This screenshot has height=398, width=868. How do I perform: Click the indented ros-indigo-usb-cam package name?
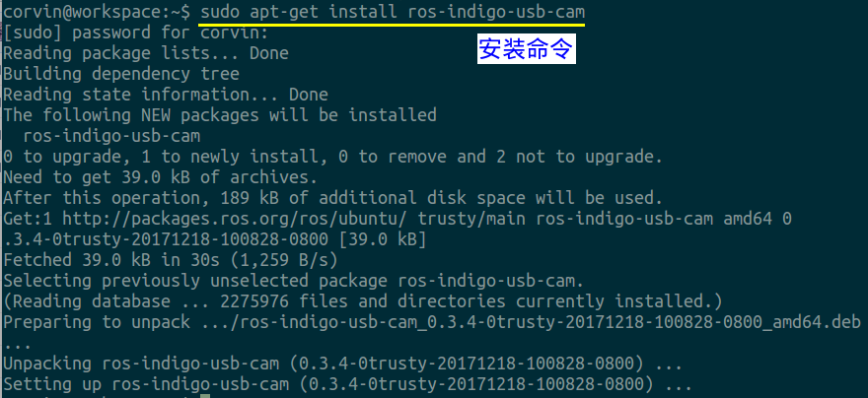pos(111,136)
